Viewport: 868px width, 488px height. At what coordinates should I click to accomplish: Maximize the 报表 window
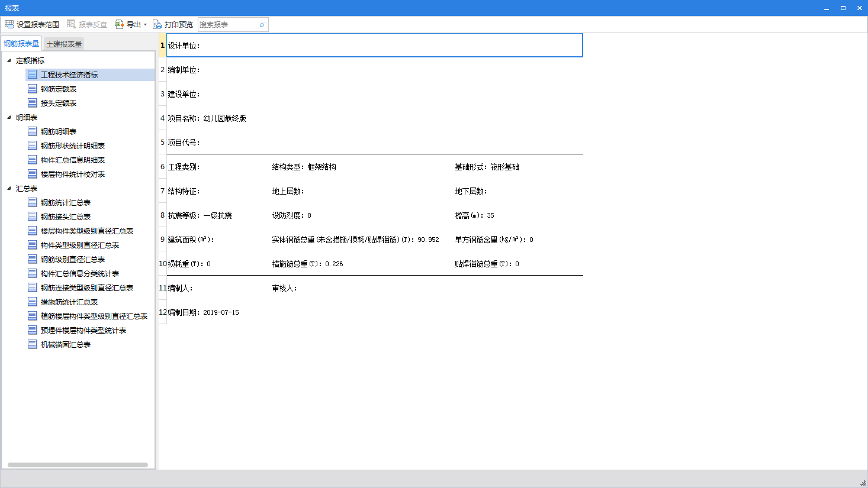pos(843,8)
